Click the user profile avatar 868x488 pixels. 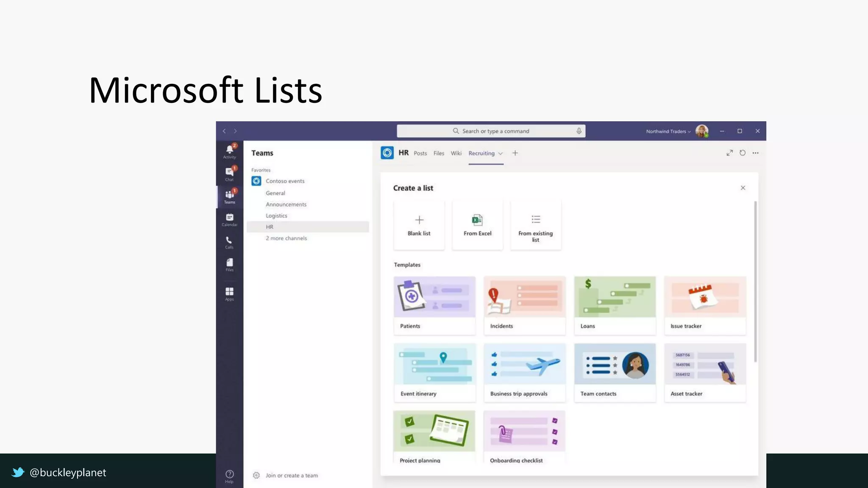point(702,131)
